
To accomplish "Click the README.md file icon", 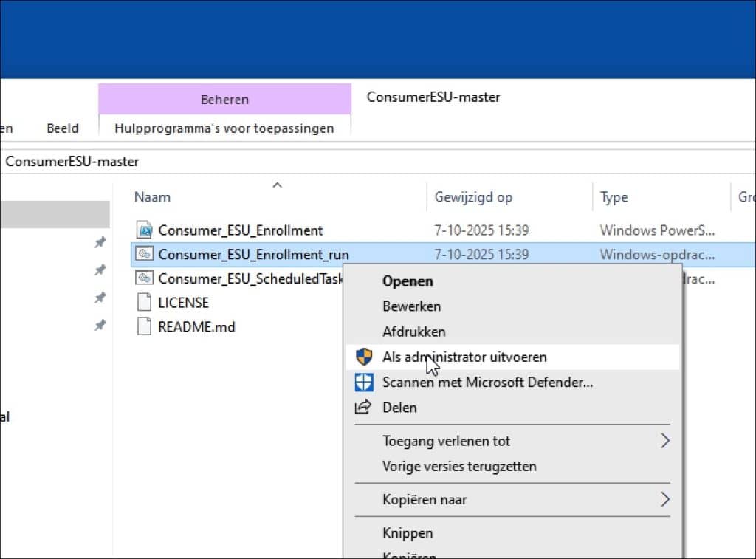I will coord(145,326).
